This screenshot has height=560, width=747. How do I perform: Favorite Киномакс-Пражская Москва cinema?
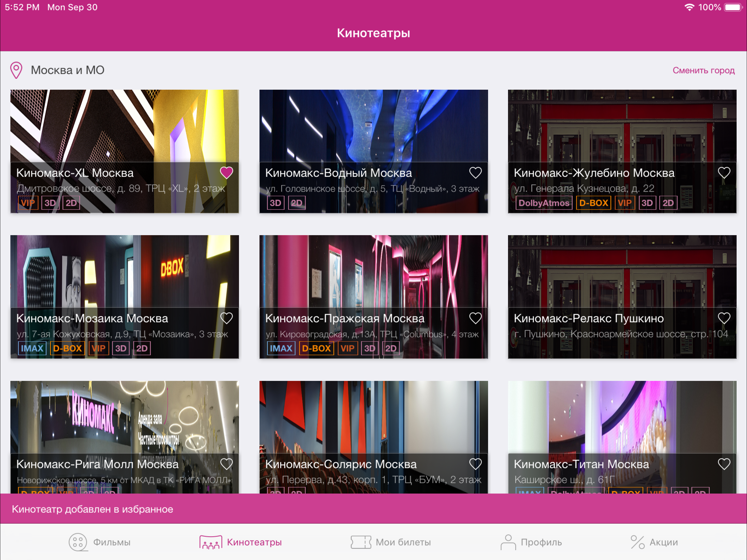[x=475, y=318]
